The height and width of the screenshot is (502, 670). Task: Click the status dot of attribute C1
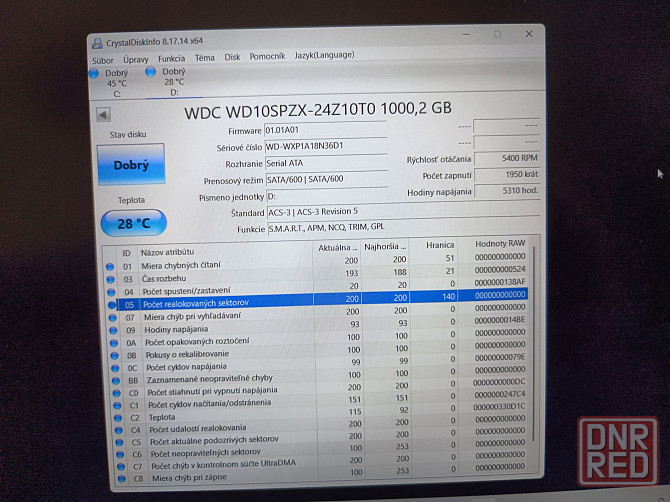117,405
